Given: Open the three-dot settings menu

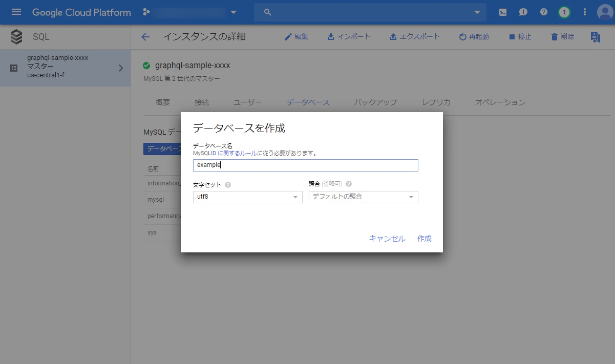Looking at the screenshot, I should click(x=585, y=12).
